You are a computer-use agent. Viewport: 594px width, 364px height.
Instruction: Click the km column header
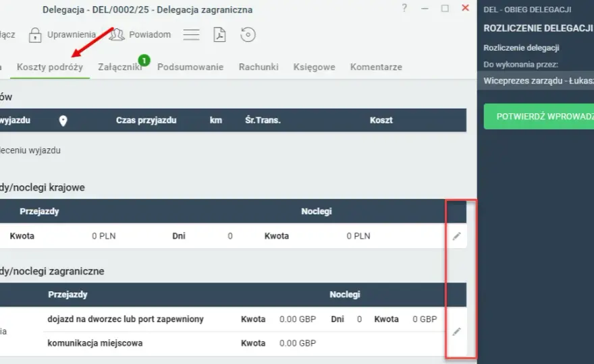point(216,121)
